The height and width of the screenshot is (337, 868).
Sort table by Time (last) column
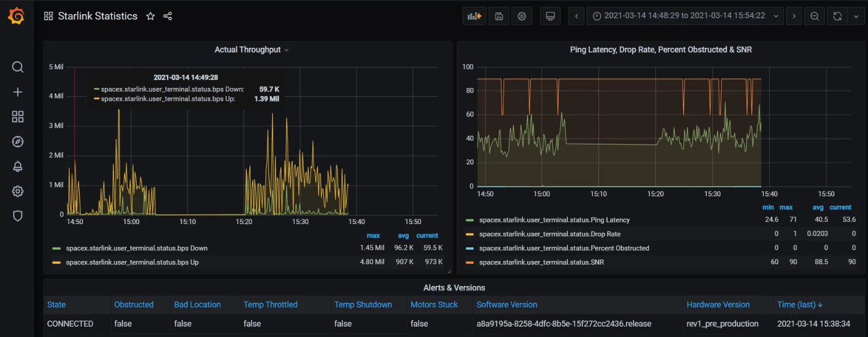click(x=800, y=304)
